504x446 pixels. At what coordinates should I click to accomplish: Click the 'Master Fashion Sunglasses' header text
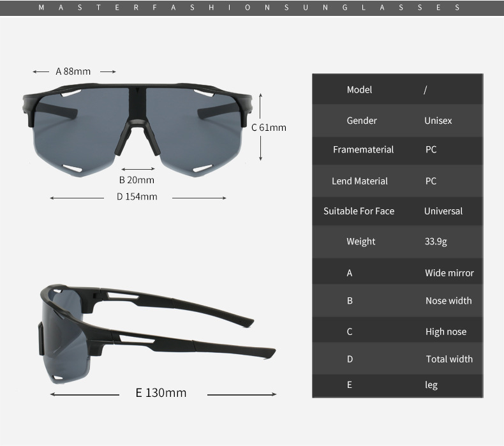click(x=249, y=8)
